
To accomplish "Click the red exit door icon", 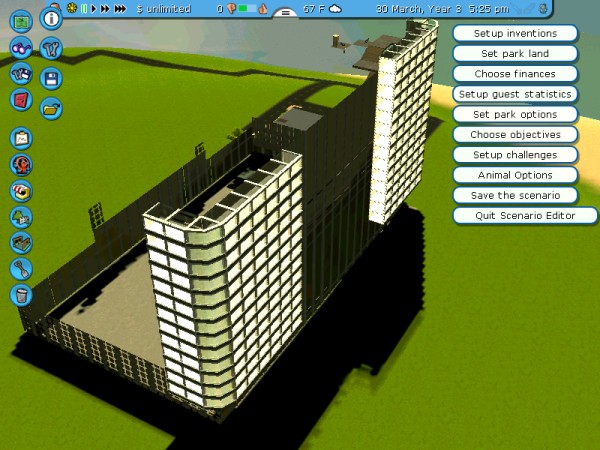I will point(21,100).
